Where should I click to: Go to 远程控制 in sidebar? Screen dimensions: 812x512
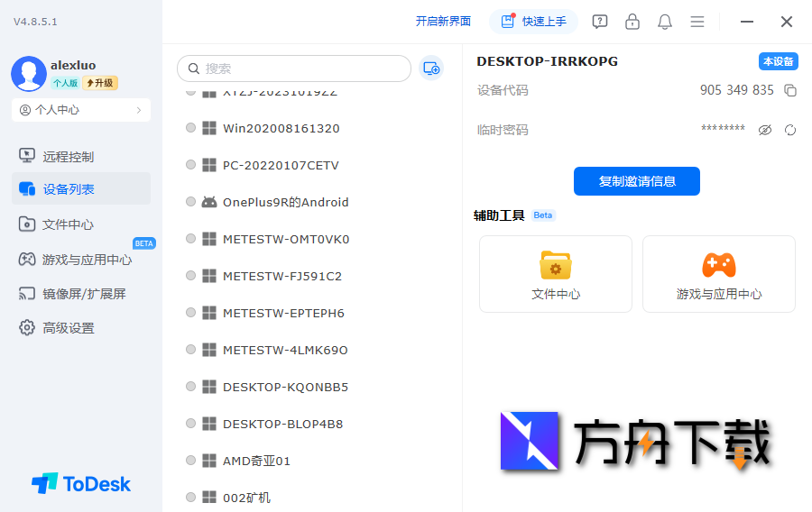point(81,156)
